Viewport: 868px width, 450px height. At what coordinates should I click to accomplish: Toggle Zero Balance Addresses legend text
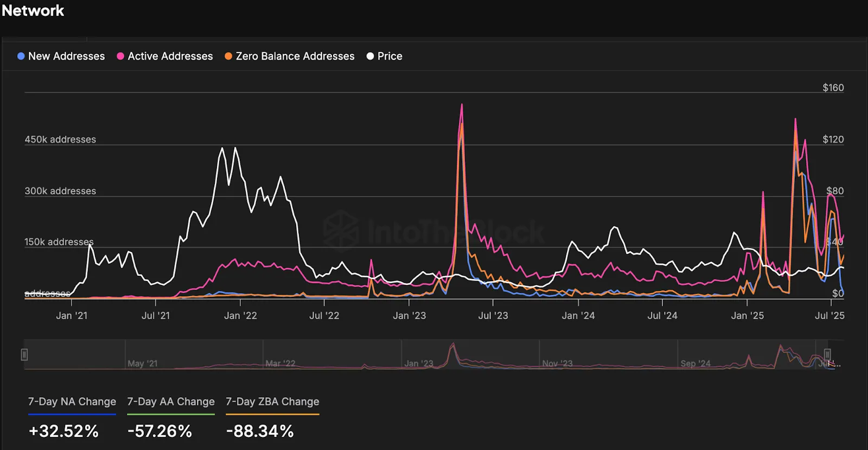[295, 56]
